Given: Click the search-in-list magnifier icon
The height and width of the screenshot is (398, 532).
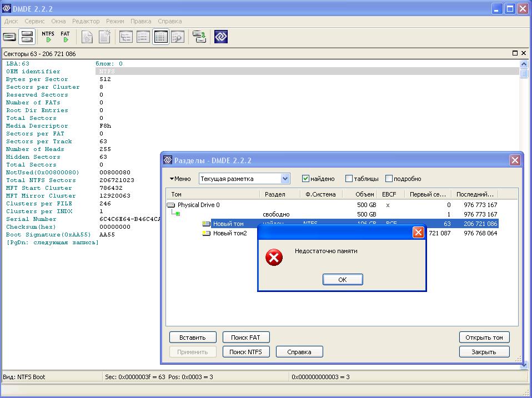Looking at the screenshot, I should coord(177,37).
